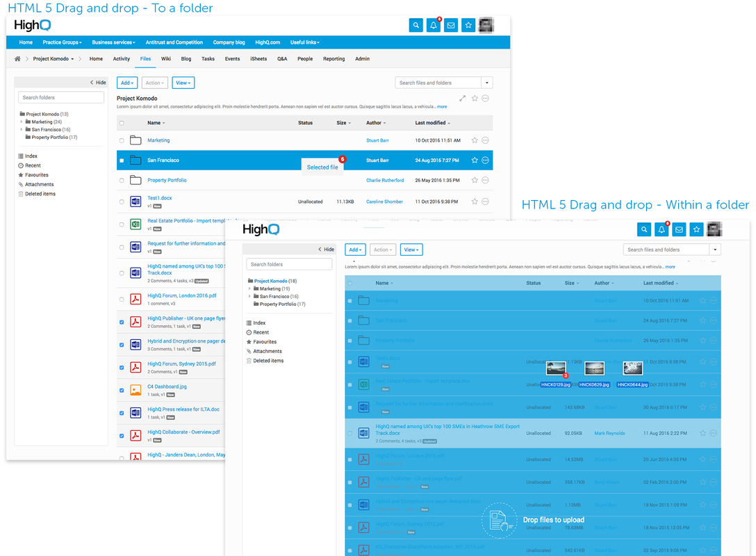Uncheck the C4 Dashboard.jpg checkbox
The image size is (756, 556).
122,391
